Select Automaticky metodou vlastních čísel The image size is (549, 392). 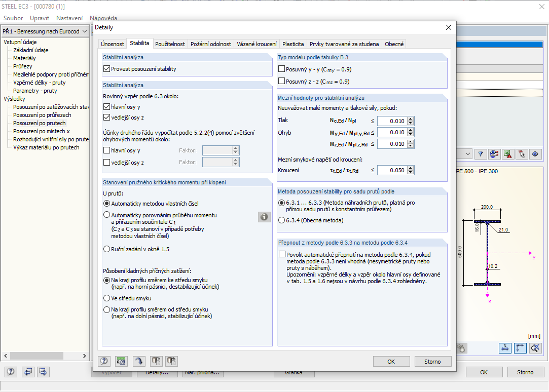pos(107,203)
